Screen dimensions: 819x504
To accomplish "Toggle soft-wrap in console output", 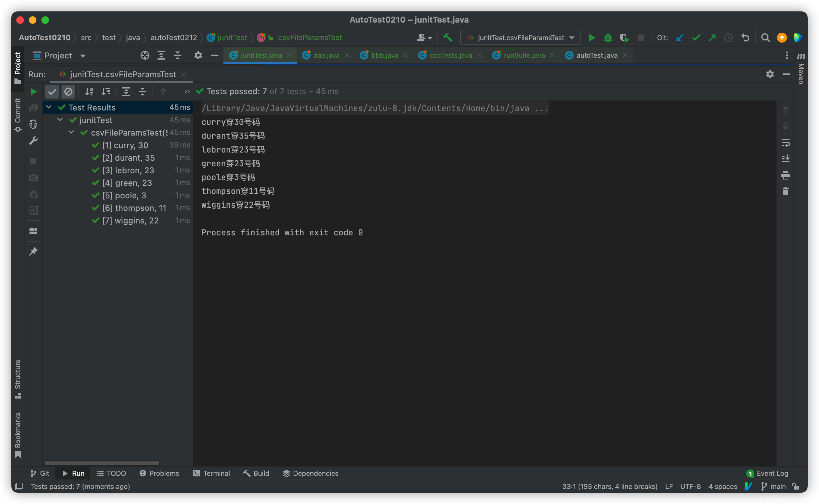I will (x=786, y=143).
